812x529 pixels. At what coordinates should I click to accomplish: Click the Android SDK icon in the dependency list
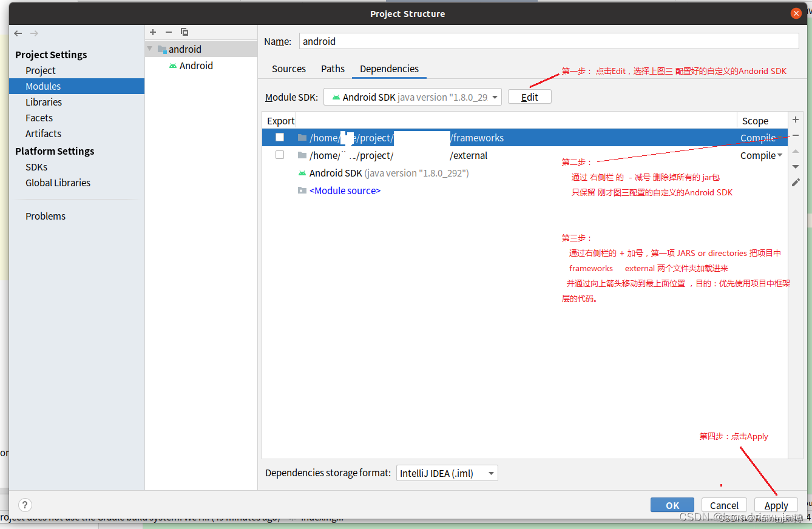point(302,173)
